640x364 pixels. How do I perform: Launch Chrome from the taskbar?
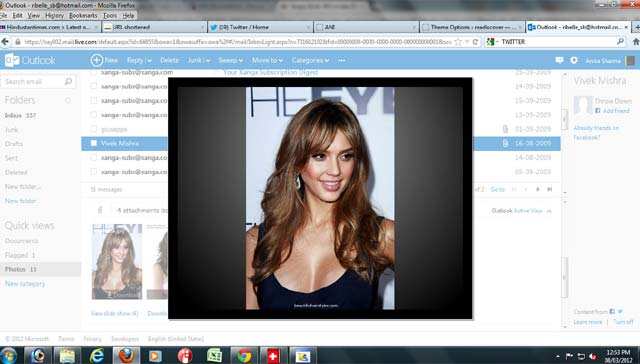244,355
